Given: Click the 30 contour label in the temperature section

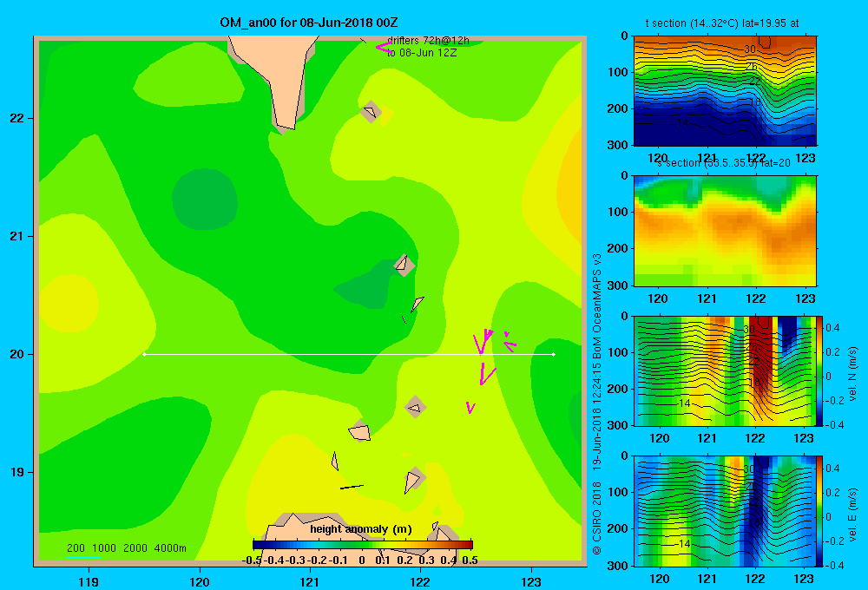Looking at the screenshot, I should [x=750, y=49].
